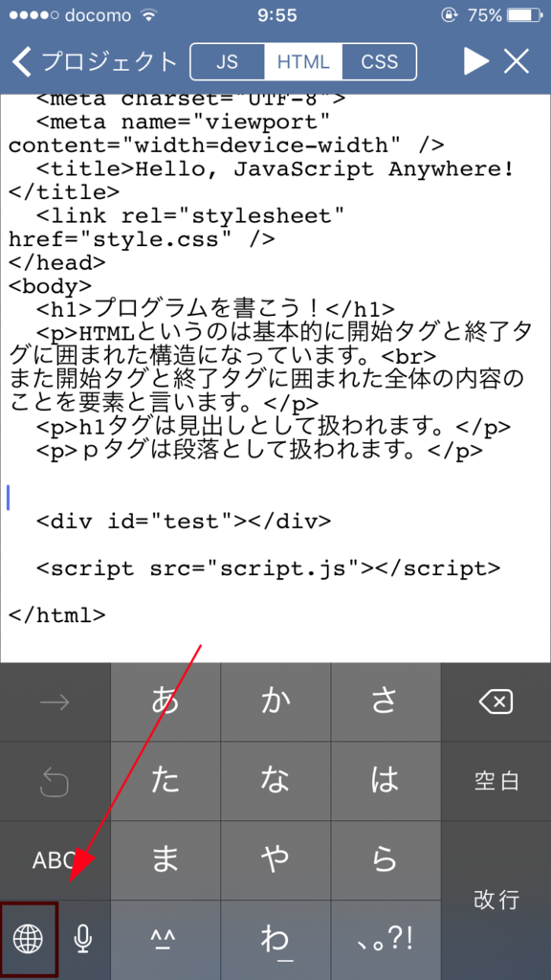Tap the undo curved arrow key
Screen dimensions: 551x980
click(55, 782)
